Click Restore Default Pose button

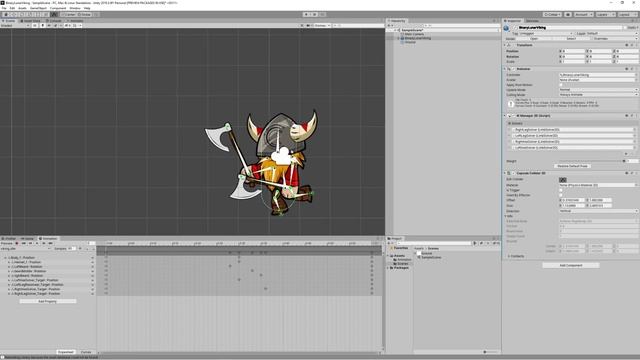(572, 166)
